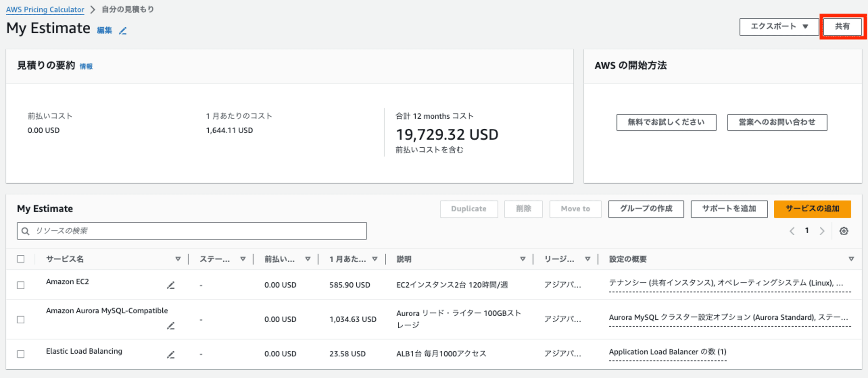Edit Elastic Load Balancing row pencil icon
The height and width of the screenshot is (378, 868).
171,355
